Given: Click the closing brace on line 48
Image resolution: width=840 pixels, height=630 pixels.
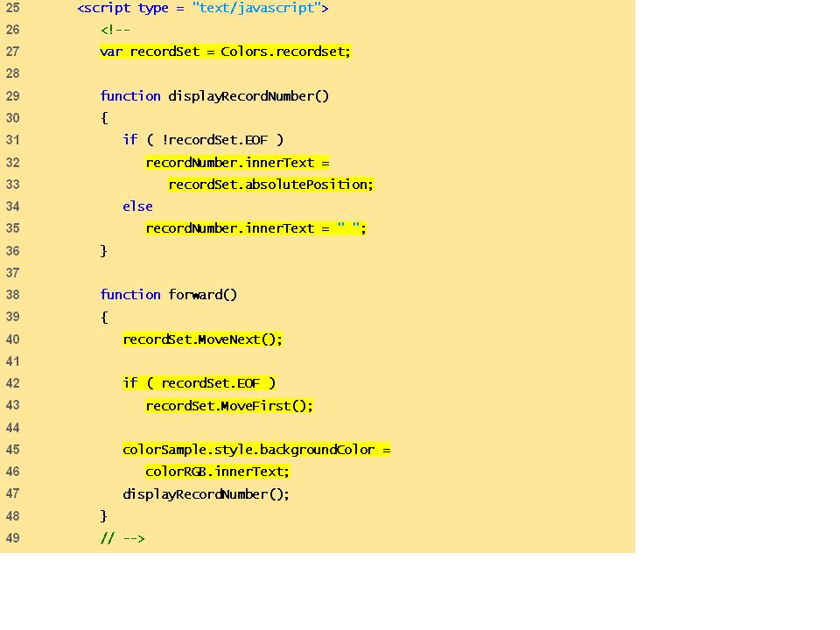Looking at the screenshot, I should [104, 516].
